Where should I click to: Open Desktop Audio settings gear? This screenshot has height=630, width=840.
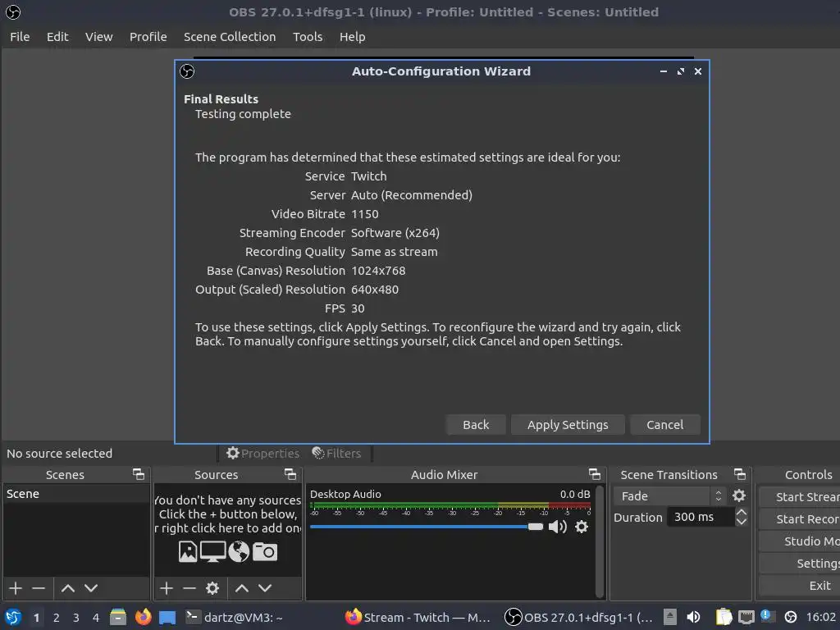click(x=582, y=527)
